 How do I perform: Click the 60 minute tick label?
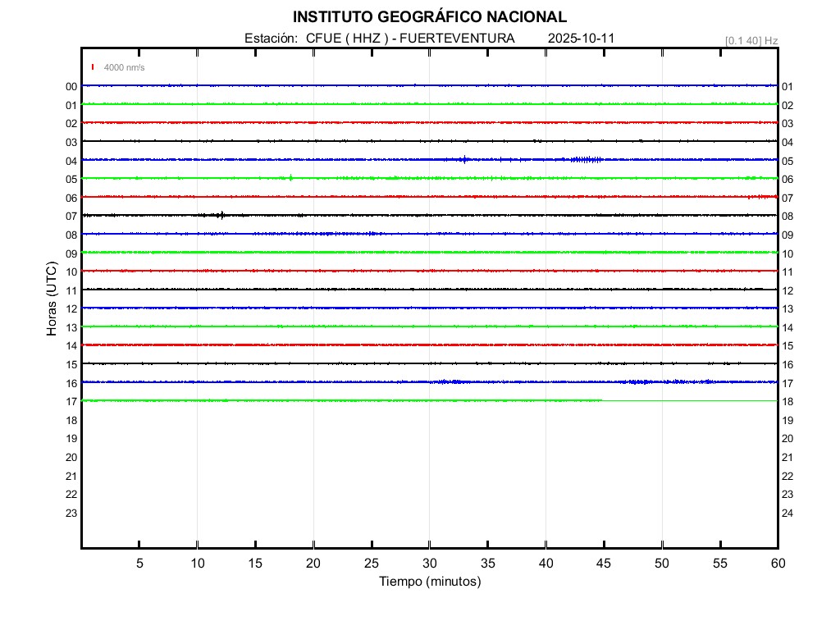point(778,564)
